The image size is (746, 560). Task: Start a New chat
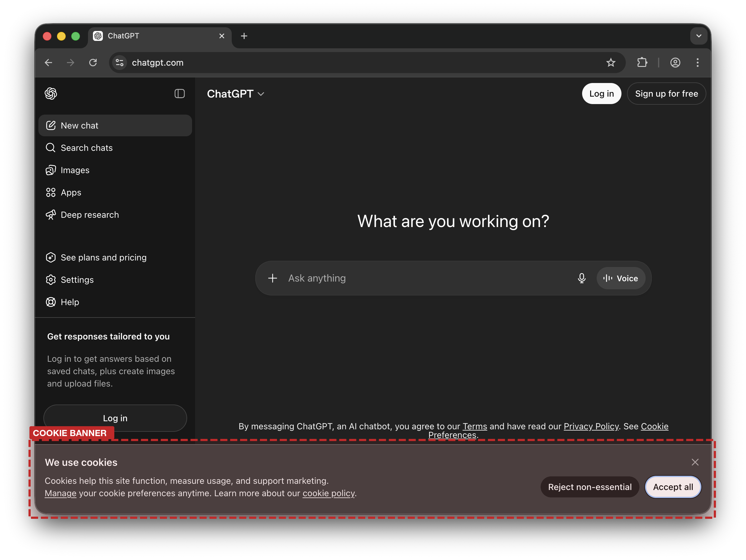pos(115,125)
